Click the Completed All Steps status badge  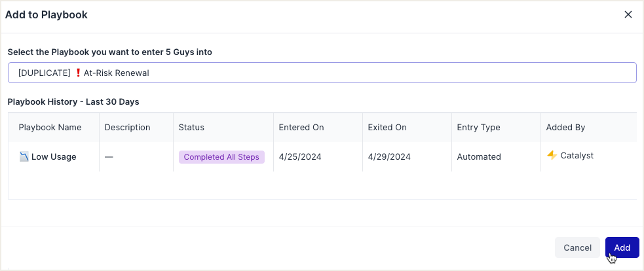coord(221,157)
